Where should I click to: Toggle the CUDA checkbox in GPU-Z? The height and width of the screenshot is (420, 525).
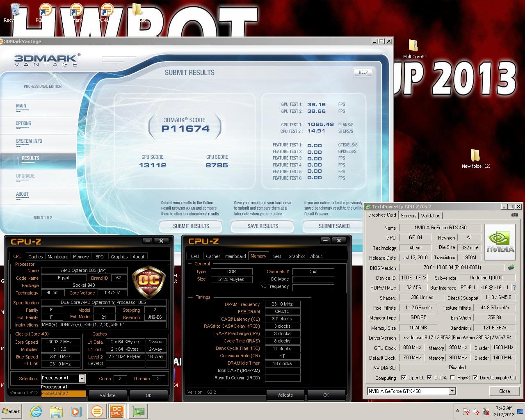[429, 377]
